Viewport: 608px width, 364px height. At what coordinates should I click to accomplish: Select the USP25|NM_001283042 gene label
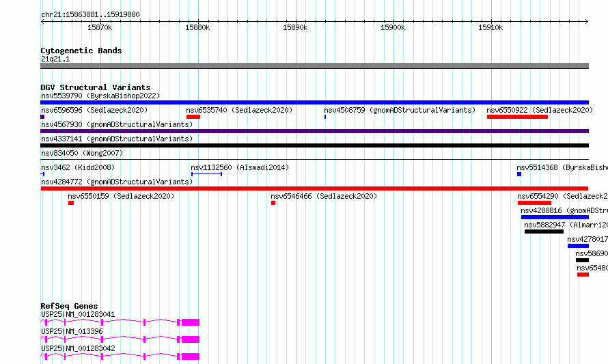[x=78, y=348]
